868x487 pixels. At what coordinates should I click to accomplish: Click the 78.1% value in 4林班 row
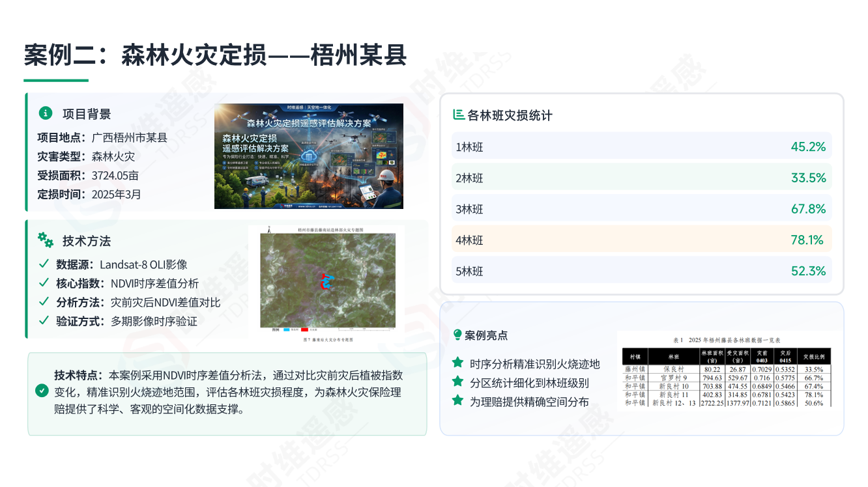[808, 240]
